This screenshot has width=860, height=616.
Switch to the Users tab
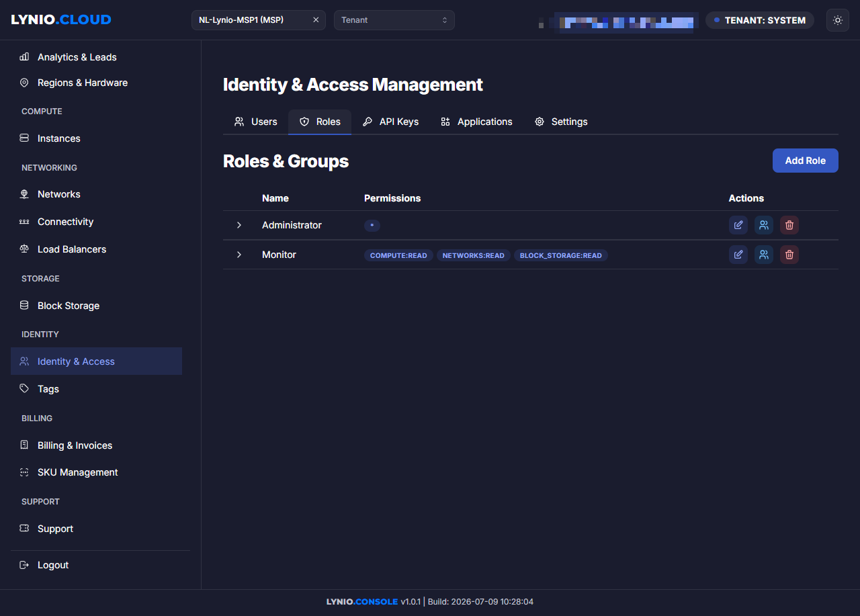255,122
